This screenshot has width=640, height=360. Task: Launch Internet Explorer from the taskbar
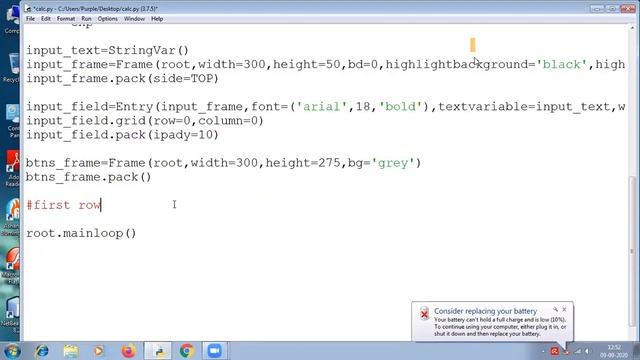[x=42, y=351]
